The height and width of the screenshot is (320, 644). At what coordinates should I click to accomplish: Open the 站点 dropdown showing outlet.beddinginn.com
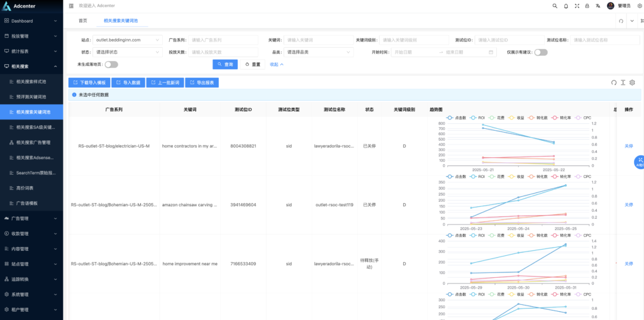126,40
